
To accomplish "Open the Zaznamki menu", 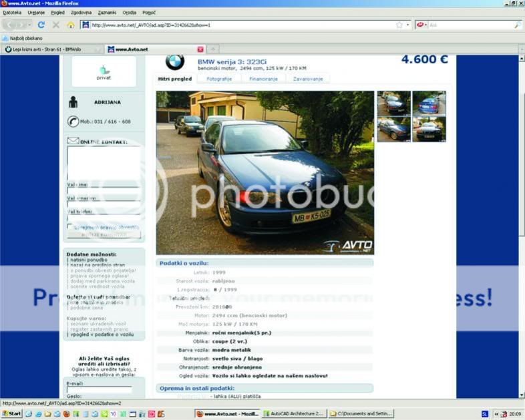I will pyautogui.click(x=107, y=13).
